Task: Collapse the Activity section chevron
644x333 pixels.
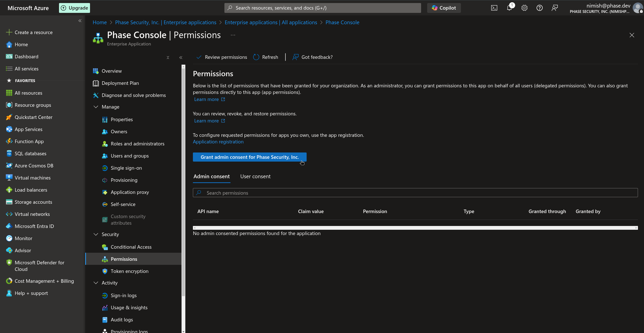Action: tap(96, 283)
